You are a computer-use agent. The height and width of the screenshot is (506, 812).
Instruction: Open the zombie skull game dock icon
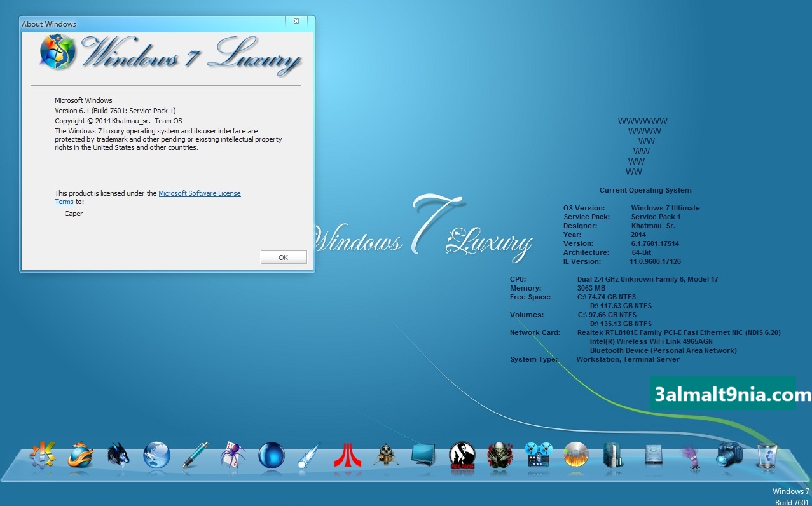pos(500,455)
